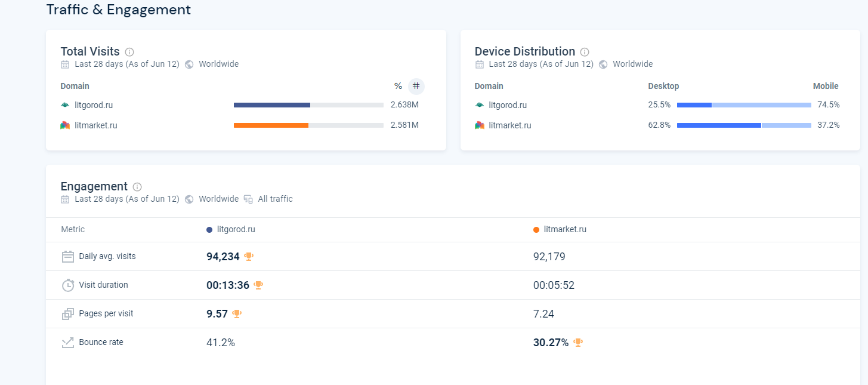Click the info icon next to Engagement

[x=137, y=187]
